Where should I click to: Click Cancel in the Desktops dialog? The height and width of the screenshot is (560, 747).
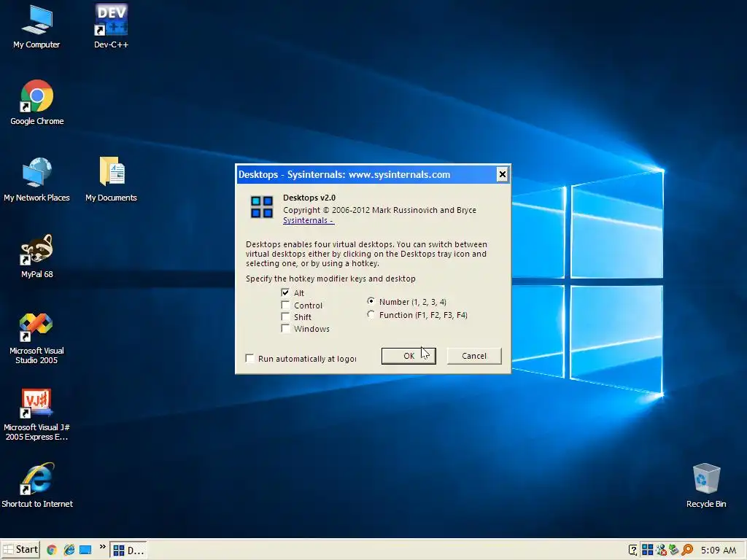tap(474, 356)
